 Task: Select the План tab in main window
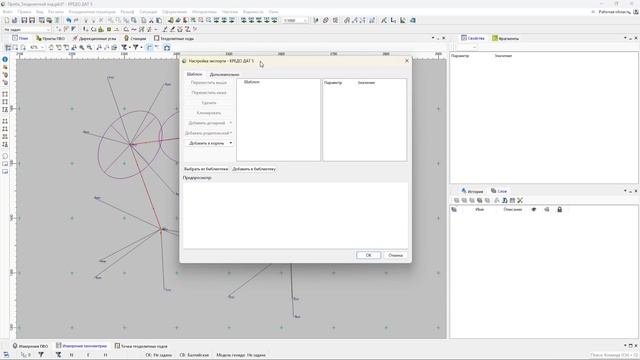[x=20, y=38]
